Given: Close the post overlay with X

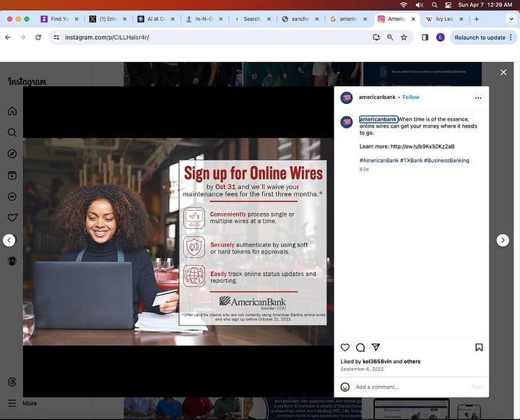Looking at the screenshot, I should click(503, 72).
